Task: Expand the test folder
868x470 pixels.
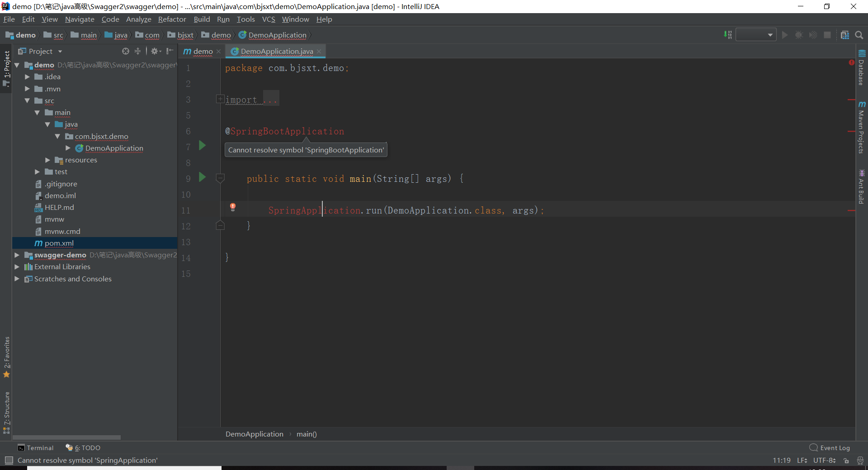Action: (x=37, y=172)
